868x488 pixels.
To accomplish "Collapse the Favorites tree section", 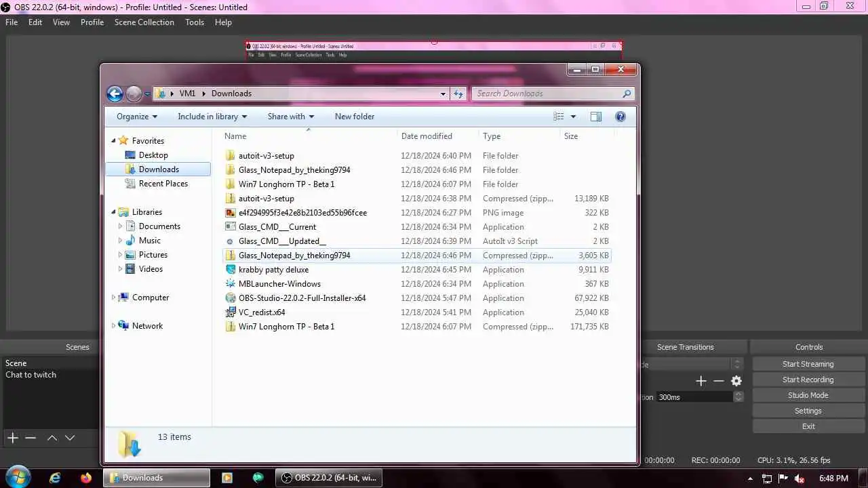I will (x=113, y=141).
